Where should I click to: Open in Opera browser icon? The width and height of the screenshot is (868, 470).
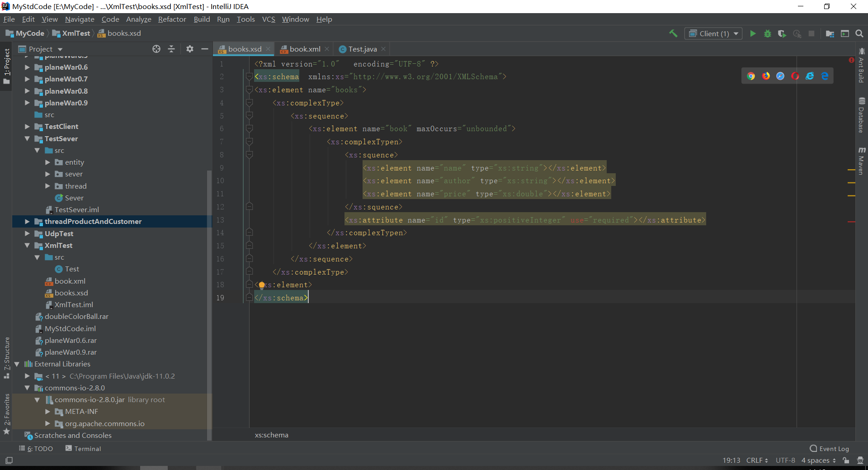click(x=795, y=76)
